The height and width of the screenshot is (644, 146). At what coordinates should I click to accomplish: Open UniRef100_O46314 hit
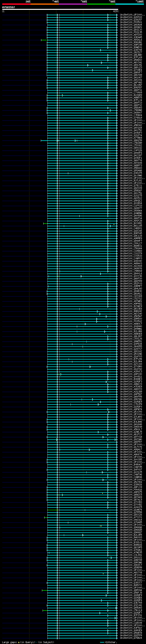click(x=131, y=520)
